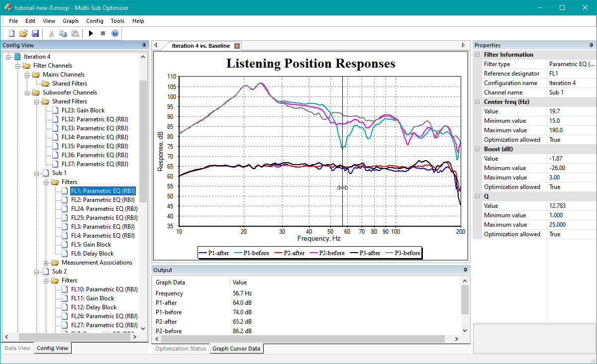
Task: Select FL5: Gain Block in the tree
Action: click(x=91, y=245)
